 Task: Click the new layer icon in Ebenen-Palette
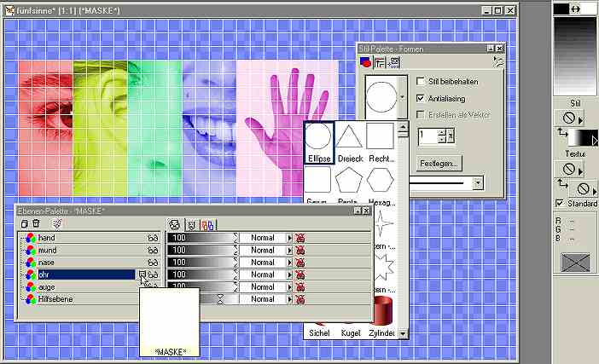coord(25,223)
